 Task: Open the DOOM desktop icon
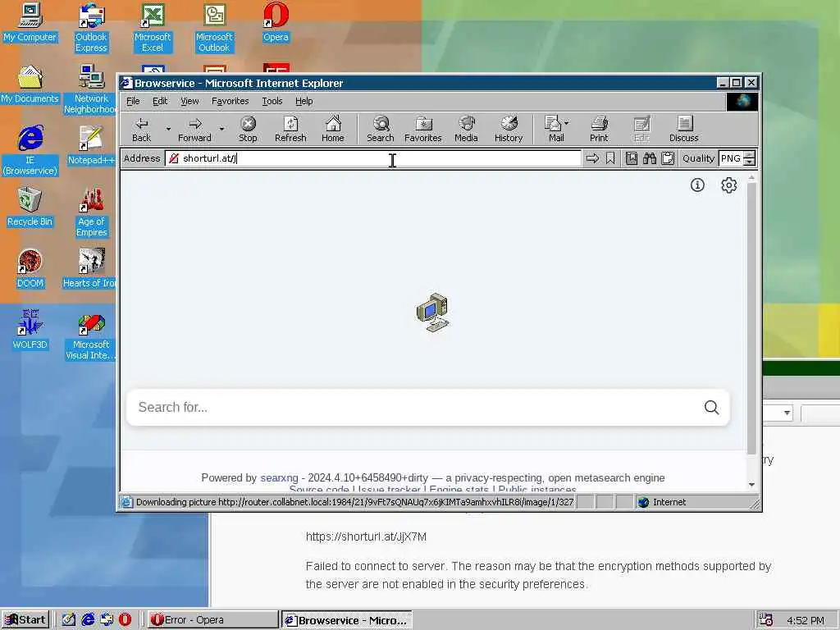pos(30,269)
